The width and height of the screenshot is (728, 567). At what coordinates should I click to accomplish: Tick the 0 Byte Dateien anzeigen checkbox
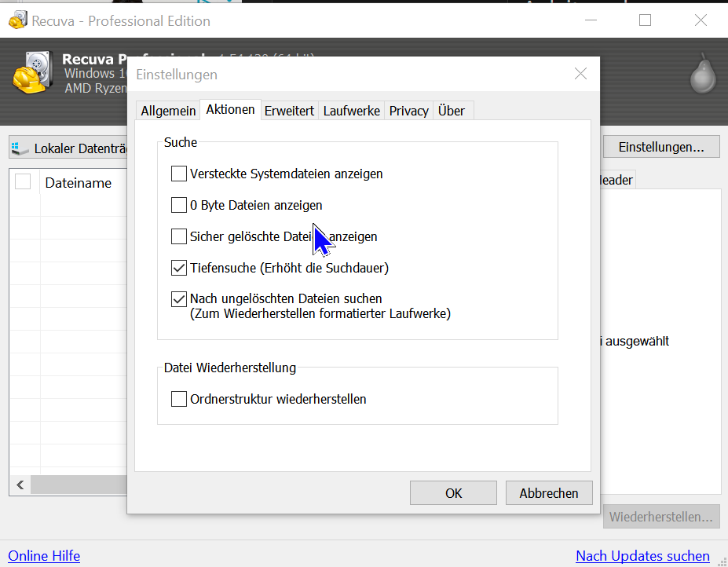[x=179, y=205]
